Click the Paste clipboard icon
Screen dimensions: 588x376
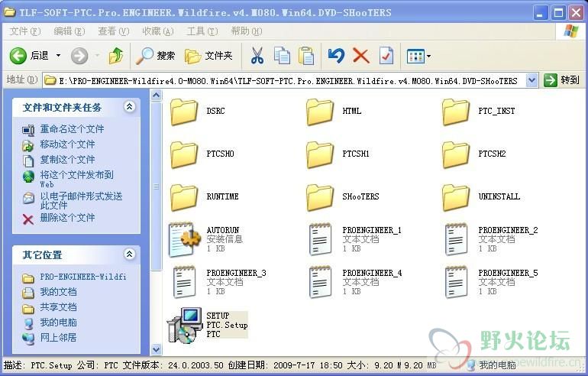pyautogui.click(x=306, y=56)
